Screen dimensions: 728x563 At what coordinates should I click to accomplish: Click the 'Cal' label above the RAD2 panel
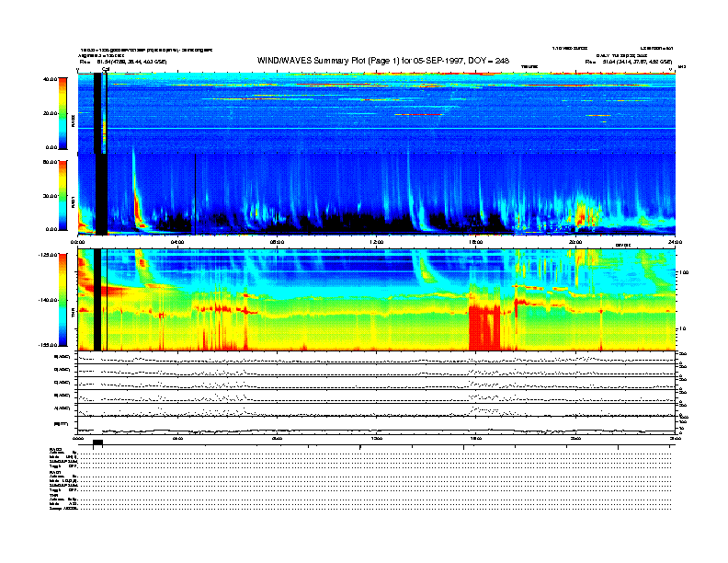(x=106, y=70)
